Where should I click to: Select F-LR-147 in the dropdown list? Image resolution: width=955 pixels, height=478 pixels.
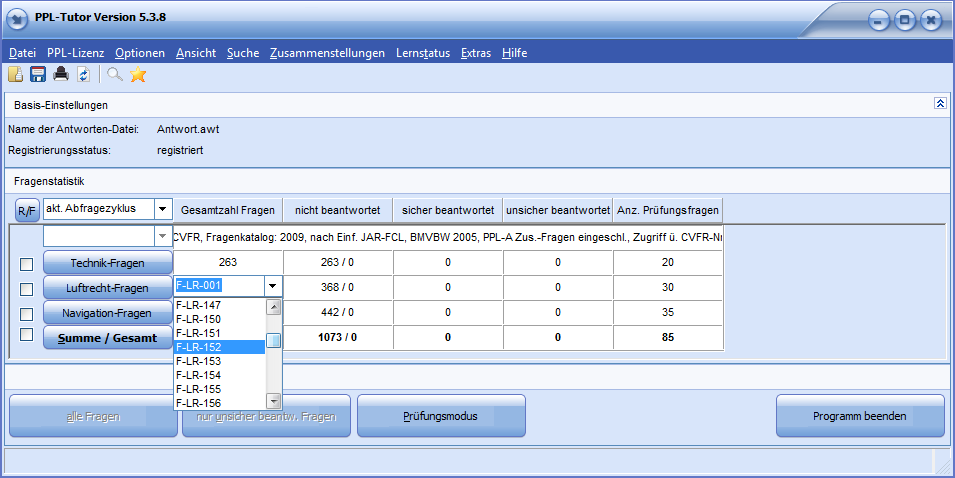(219, 305)
